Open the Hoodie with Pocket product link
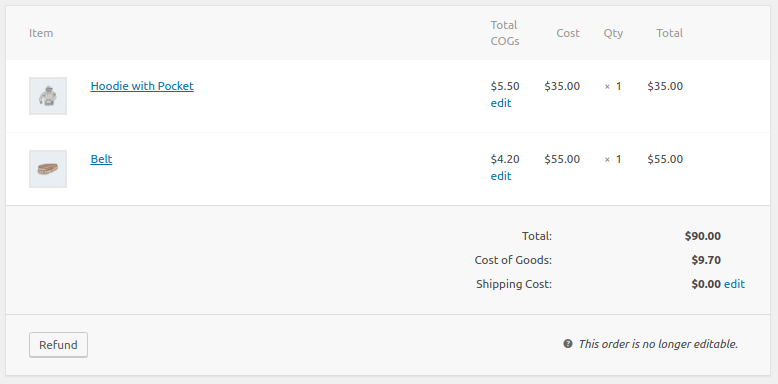 (x=142, y=86)
